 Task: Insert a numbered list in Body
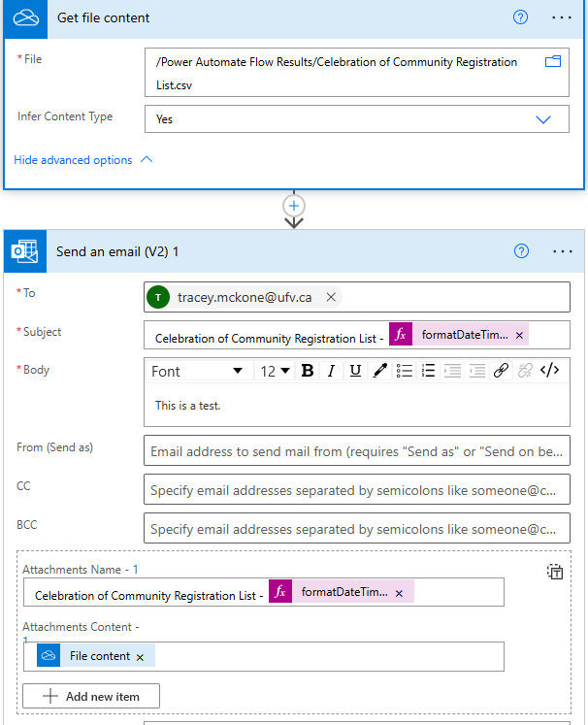point(429,371)
